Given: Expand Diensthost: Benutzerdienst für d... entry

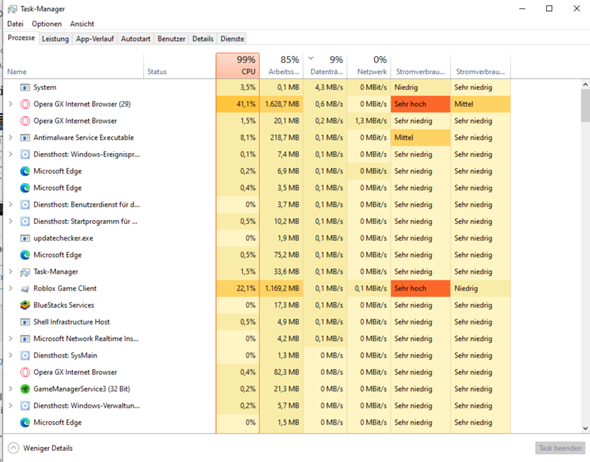Looking at the screenshot, I should click(11, 205).
